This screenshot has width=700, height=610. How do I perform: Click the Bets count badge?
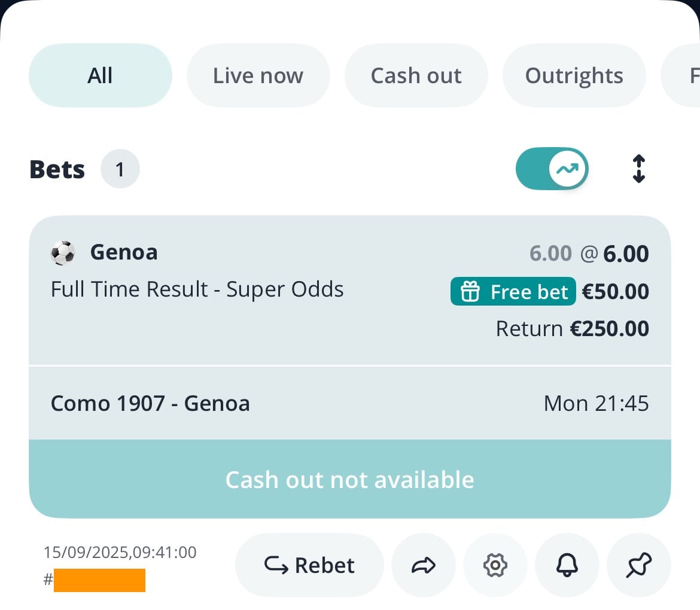(120, 169)
